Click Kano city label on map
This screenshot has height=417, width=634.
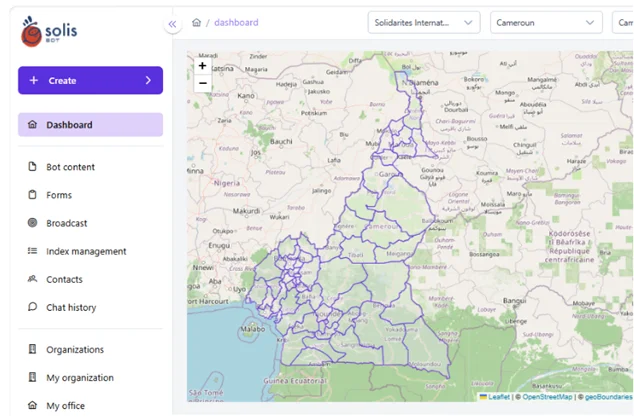pyautogui.click(x=246, y=96)
